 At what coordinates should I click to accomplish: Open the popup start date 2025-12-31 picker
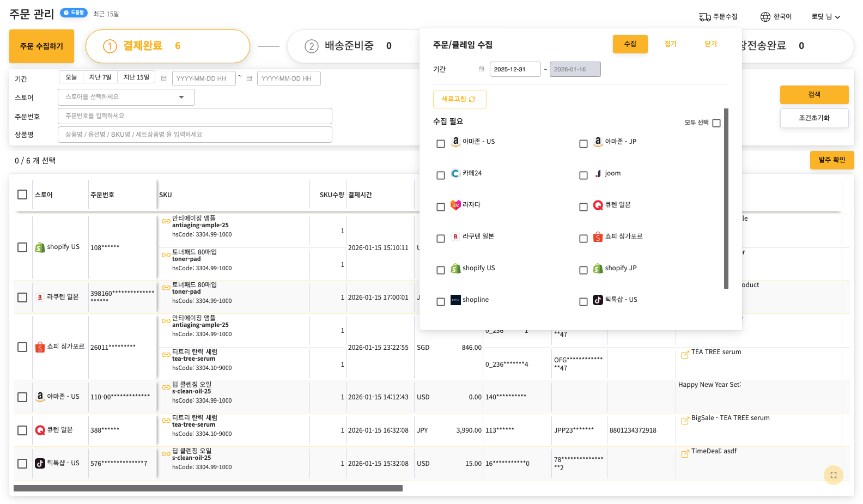click(515, 69)
